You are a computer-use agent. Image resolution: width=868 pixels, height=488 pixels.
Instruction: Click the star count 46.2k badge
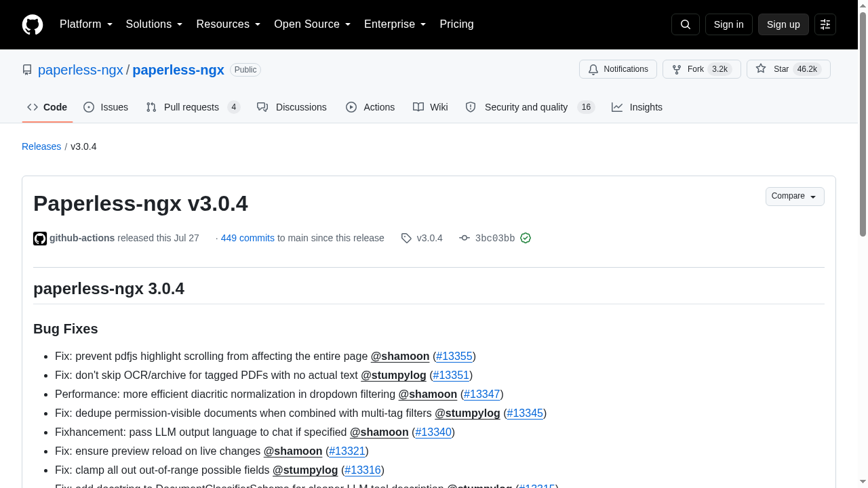807,69
